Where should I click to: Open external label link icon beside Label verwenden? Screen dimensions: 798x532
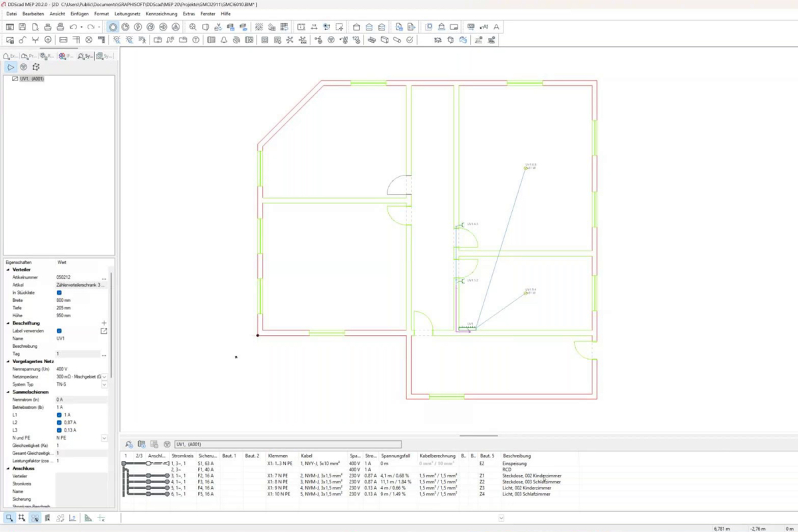(x=104, y=331)
